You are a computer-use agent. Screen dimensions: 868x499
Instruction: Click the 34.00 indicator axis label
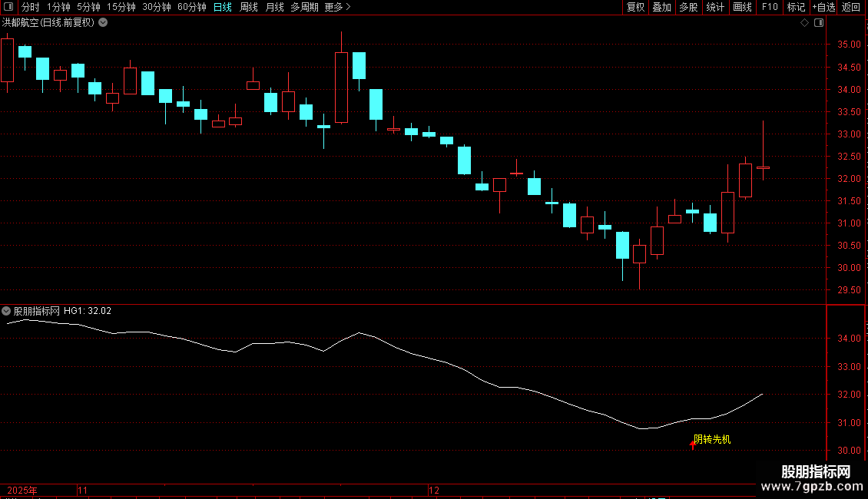(x=849, y=338)
